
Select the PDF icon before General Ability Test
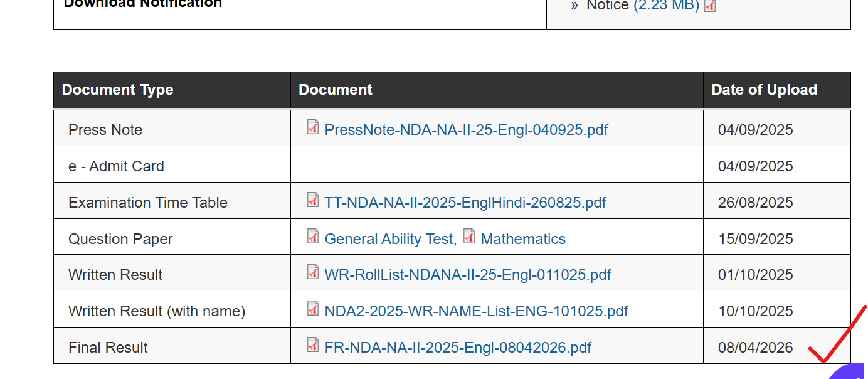[313, 237]
